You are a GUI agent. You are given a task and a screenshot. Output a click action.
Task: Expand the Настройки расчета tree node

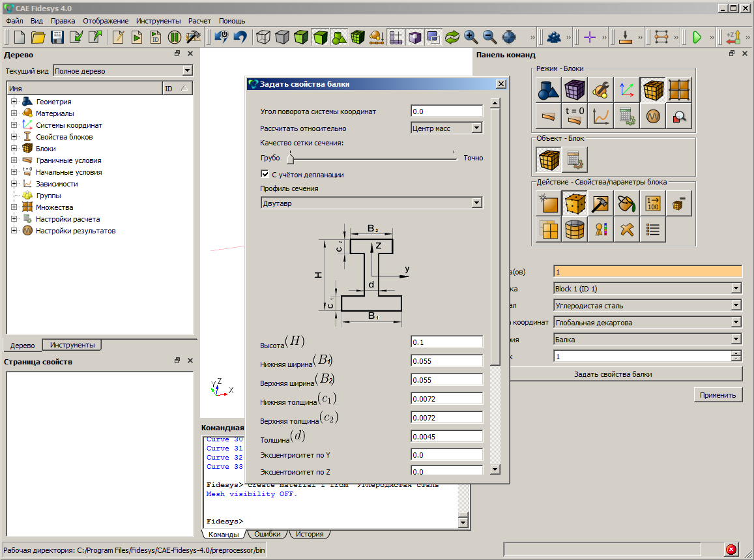[x=14, y=219]
